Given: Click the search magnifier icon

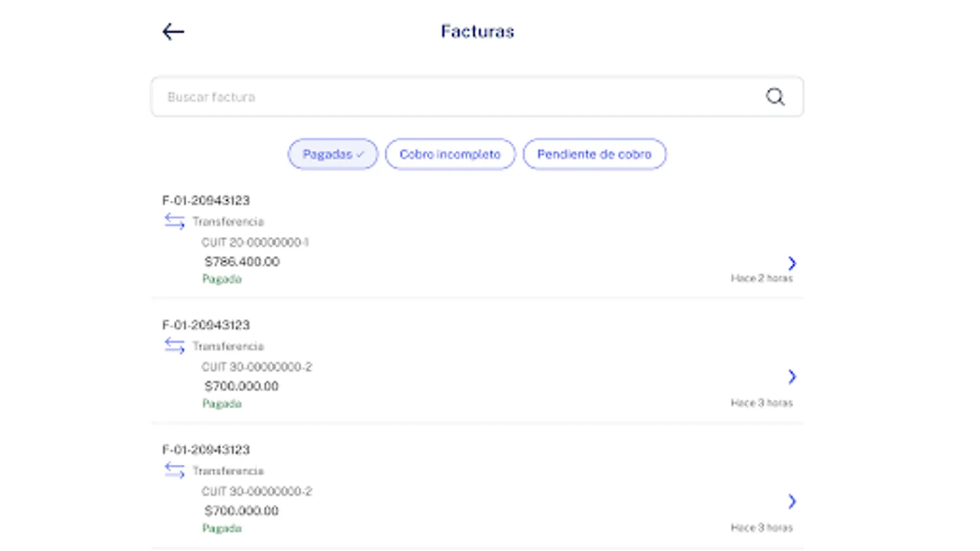Looking at the screenshot, I should point(775,97).
